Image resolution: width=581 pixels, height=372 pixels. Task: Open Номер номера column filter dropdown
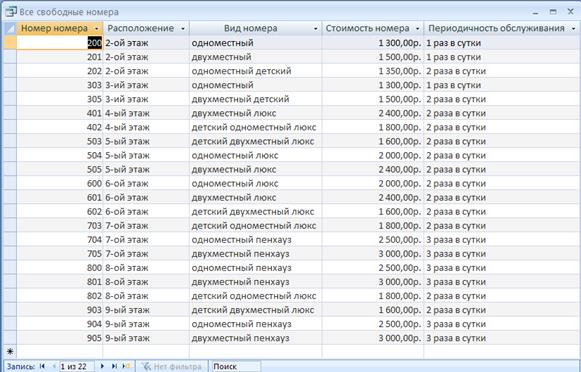click(97, 29)
